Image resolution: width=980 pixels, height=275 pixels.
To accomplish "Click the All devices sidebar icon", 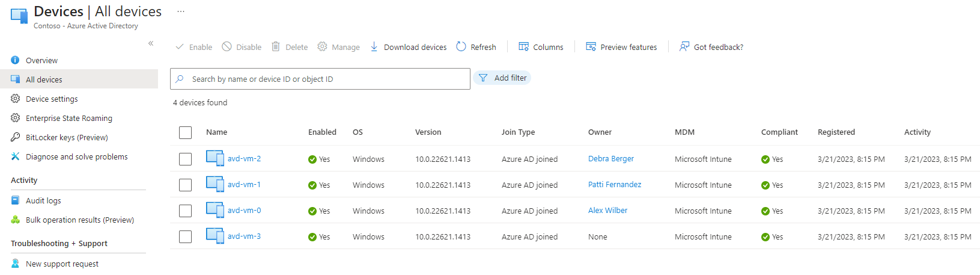I will (16, 79).
